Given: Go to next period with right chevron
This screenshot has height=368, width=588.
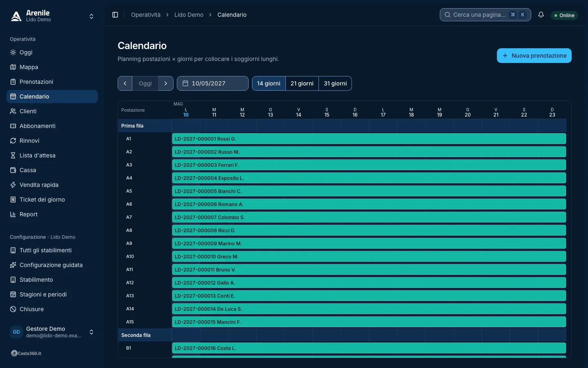Looking at the screenshot, I should [x=166, y=83].
